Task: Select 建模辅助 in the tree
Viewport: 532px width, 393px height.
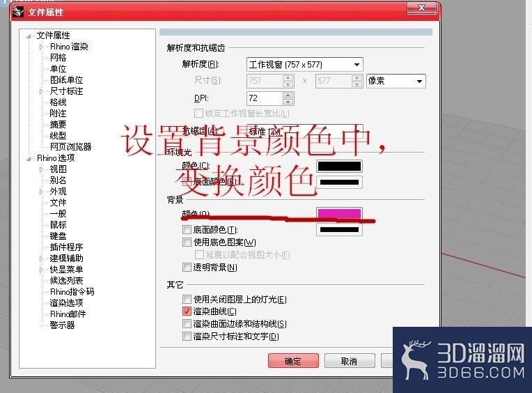Action: (67, 259)
